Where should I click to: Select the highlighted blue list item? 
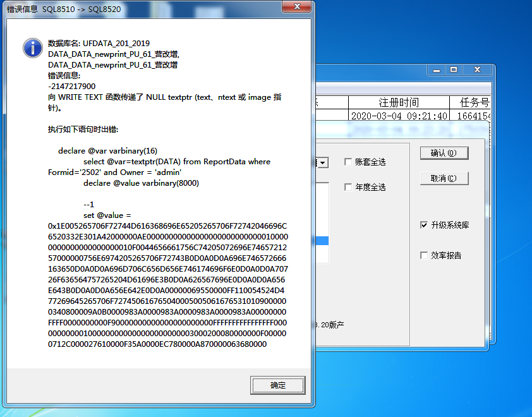coord(322,241)
